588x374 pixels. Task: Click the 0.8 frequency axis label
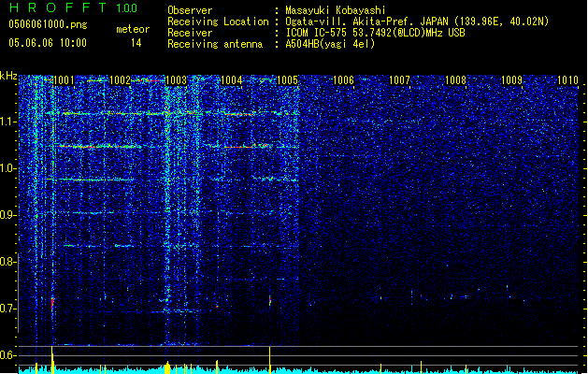coord(7,262)
